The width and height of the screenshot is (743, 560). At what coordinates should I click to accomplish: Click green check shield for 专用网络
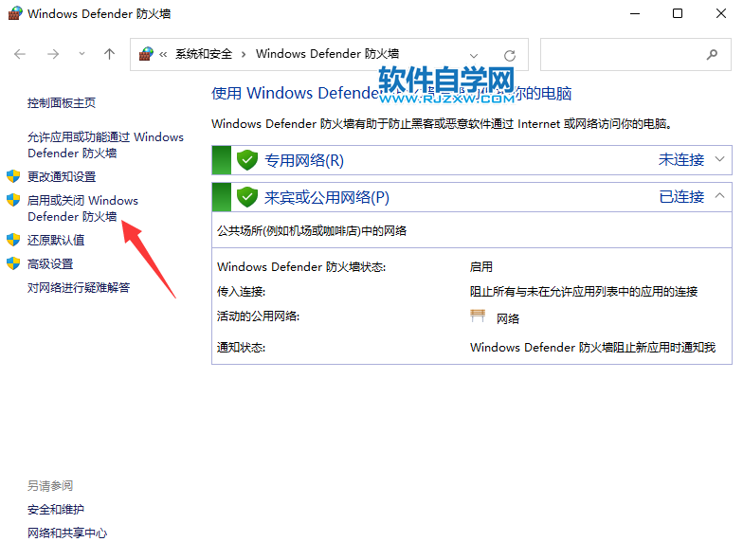click(246, 160)
